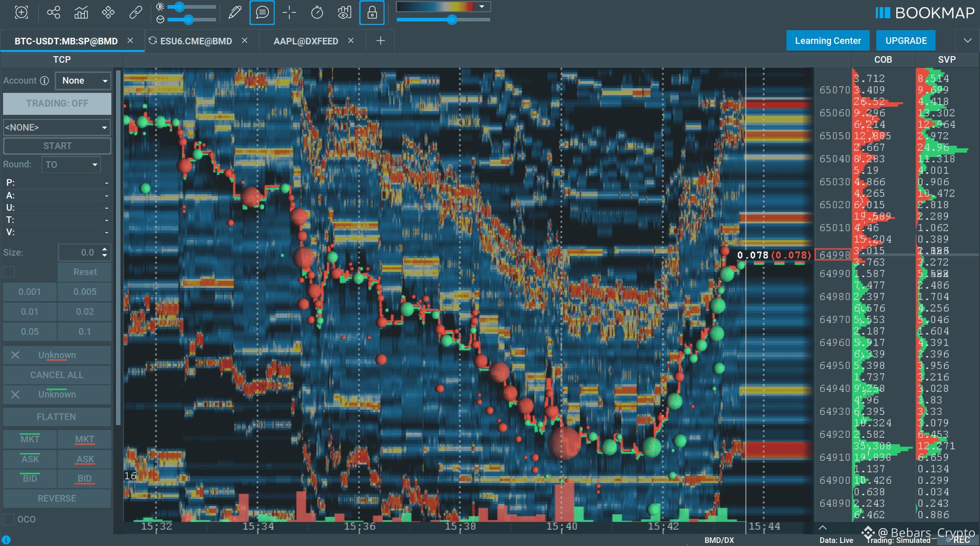
Task: Click the X icon beside lower Unknown
Action: [x=15, y=394]
